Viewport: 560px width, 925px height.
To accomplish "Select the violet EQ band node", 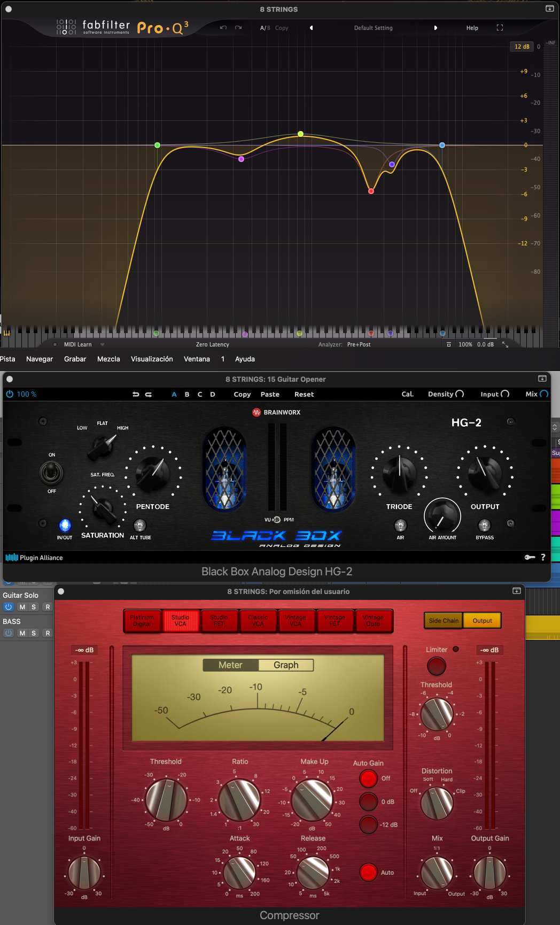I will coord(392,164).
